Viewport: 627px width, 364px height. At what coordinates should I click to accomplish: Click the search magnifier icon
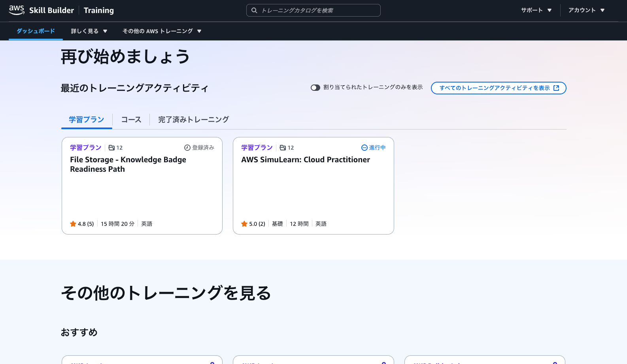pos(254,10)
